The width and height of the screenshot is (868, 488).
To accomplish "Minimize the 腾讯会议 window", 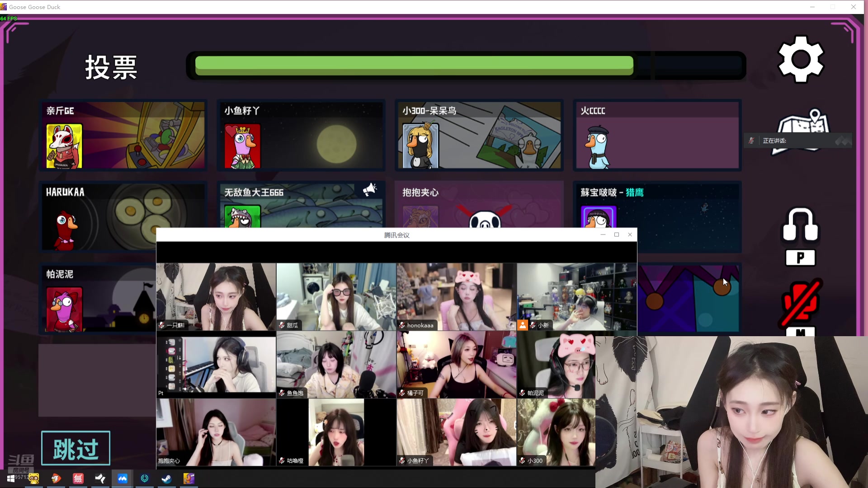I will (x=603, y=235).
